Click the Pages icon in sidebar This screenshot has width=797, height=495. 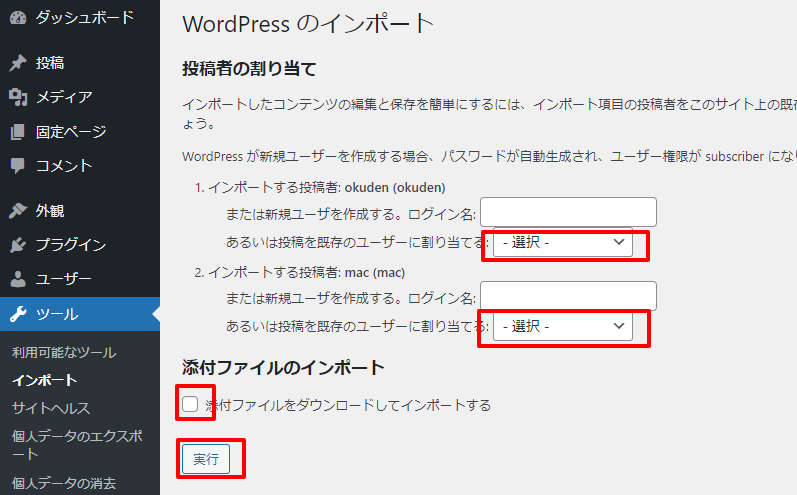(x=18, y=131)
